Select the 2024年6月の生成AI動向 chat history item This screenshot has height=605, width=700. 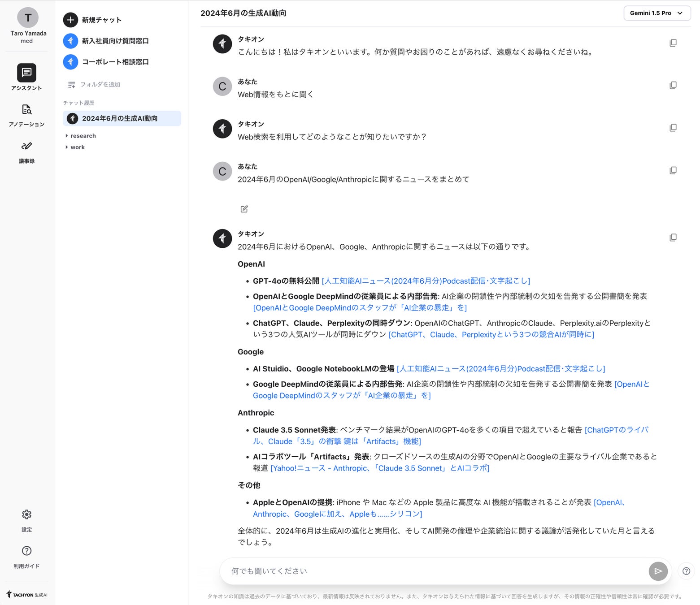pyautogui.click(x=122, y=118)
